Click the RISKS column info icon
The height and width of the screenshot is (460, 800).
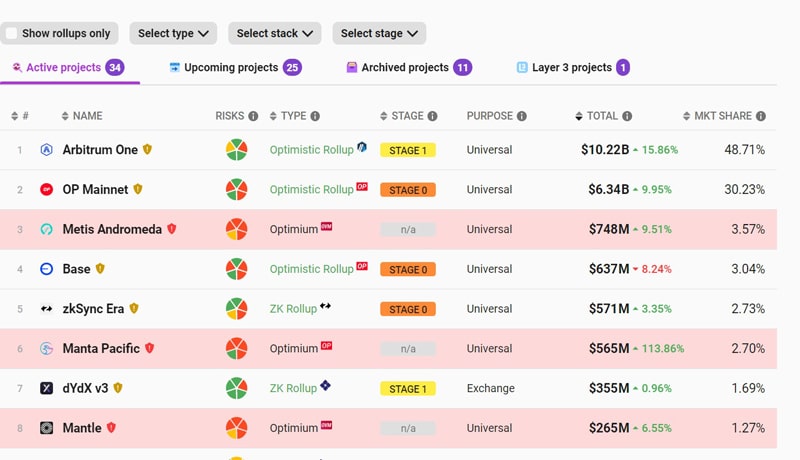tap(253, 116)
